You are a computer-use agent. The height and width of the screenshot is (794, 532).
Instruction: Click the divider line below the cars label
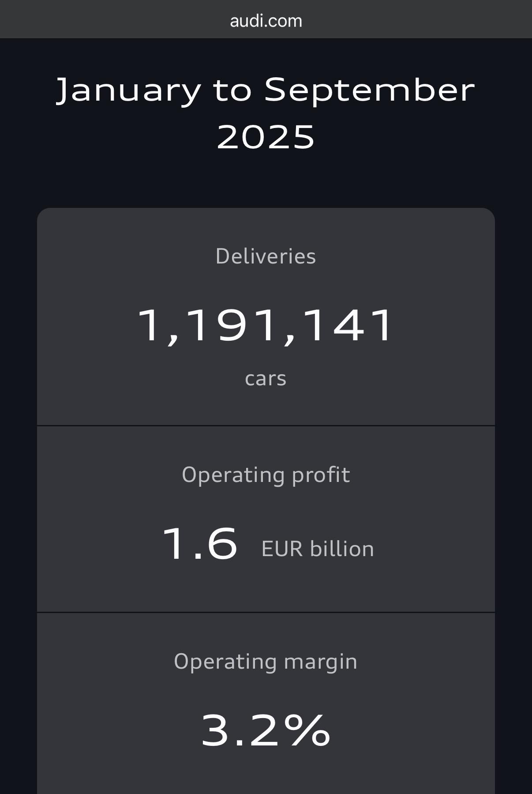pyautogui.click(x=266, y=426)
